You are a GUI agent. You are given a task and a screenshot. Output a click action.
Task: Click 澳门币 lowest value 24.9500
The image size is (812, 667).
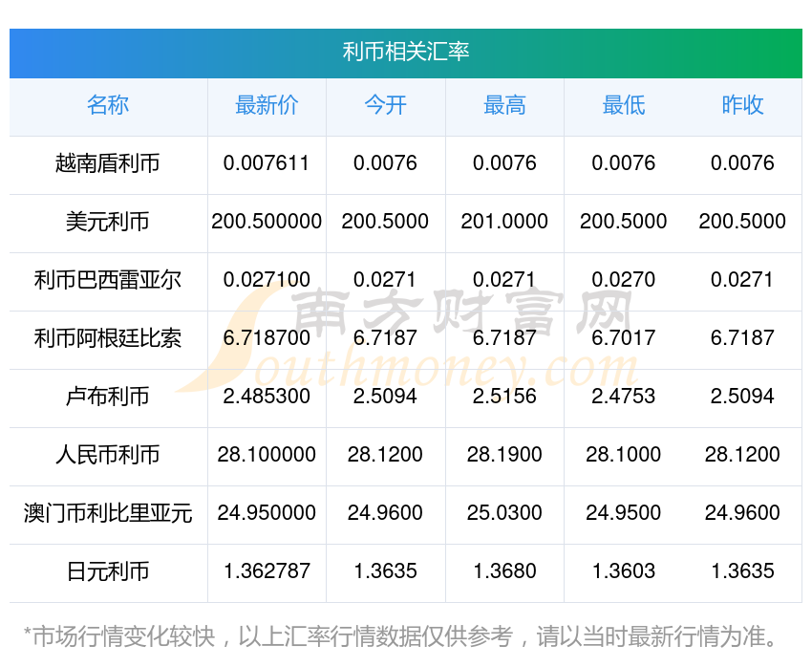click(624, 513)
